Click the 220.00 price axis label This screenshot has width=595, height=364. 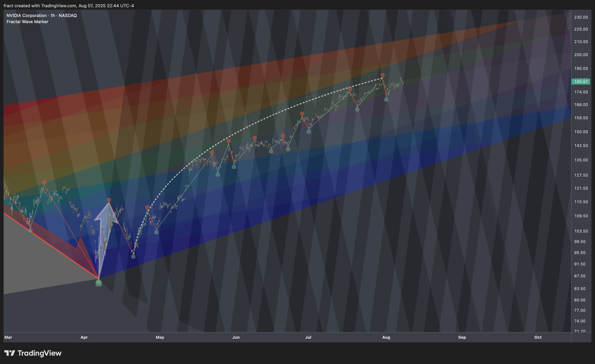(x=581, y=29)
